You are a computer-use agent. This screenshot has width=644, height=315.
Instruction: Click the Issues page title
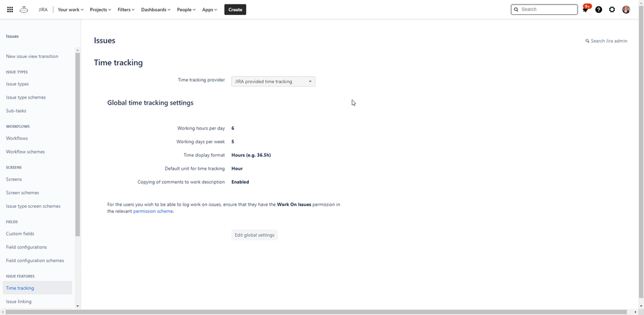(x=104, y=40)
